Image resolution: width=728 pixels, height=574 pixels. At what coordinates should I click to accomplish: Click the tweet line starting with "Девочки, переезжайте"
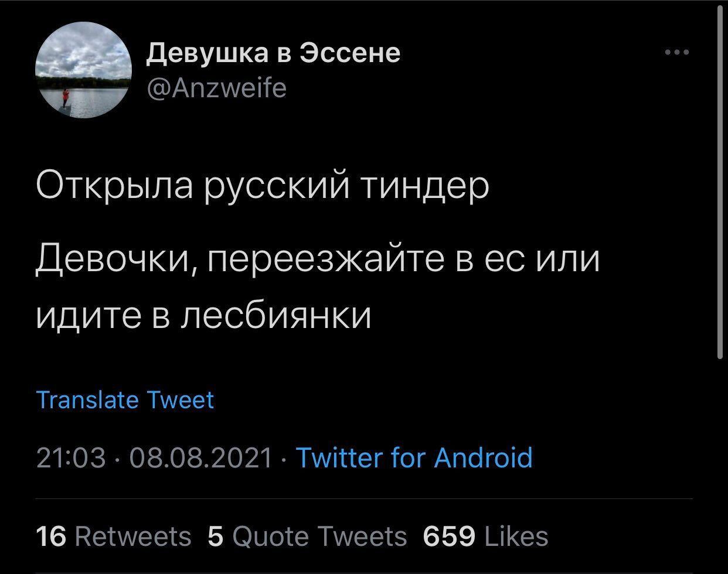pyautogui.click(x=318, y=259)
